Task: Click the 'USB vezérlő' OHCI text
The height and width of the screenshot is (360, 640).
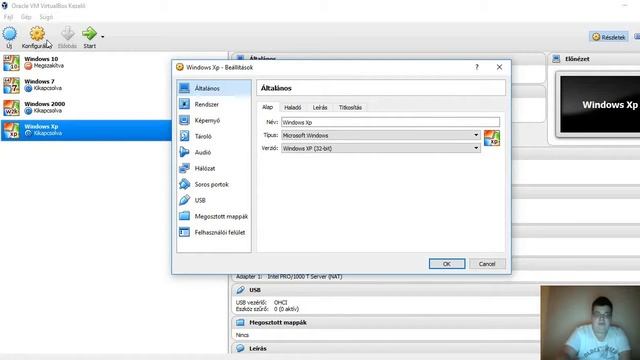Action: click(x=261, y=302)
